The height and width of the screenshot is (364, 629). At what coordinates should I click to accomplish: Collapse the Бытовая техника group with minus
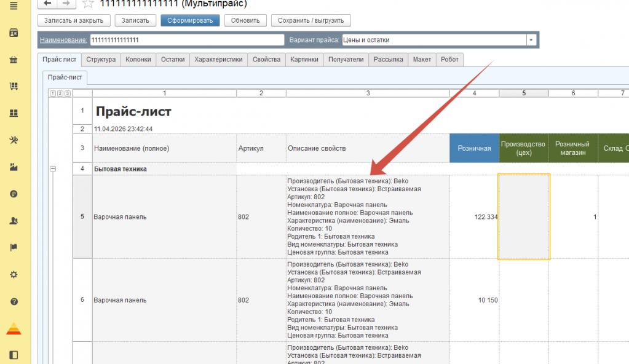click(x=53, y=169)
